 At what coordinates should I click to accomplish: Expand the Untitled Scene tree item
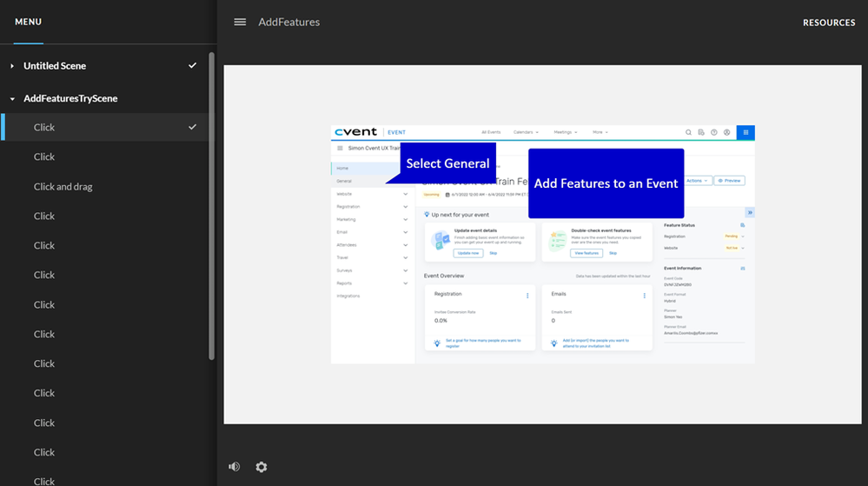12,66
